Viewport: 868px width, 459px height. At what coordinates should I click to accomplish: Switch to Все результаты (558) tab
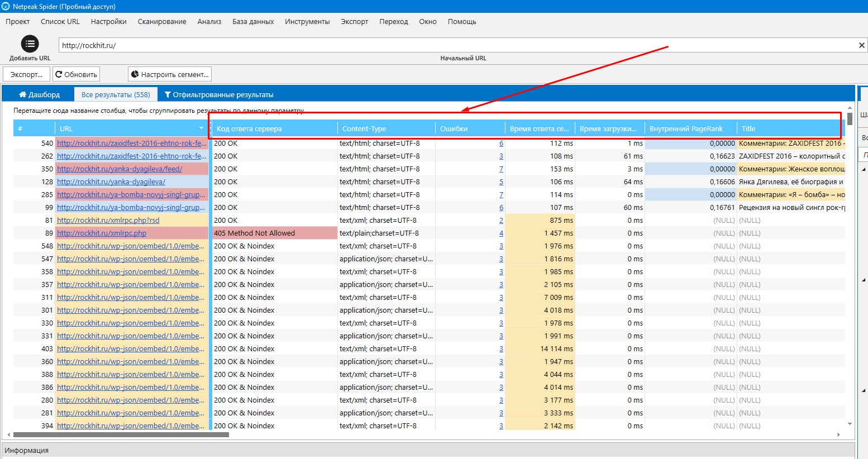click(x=116, y=95)
